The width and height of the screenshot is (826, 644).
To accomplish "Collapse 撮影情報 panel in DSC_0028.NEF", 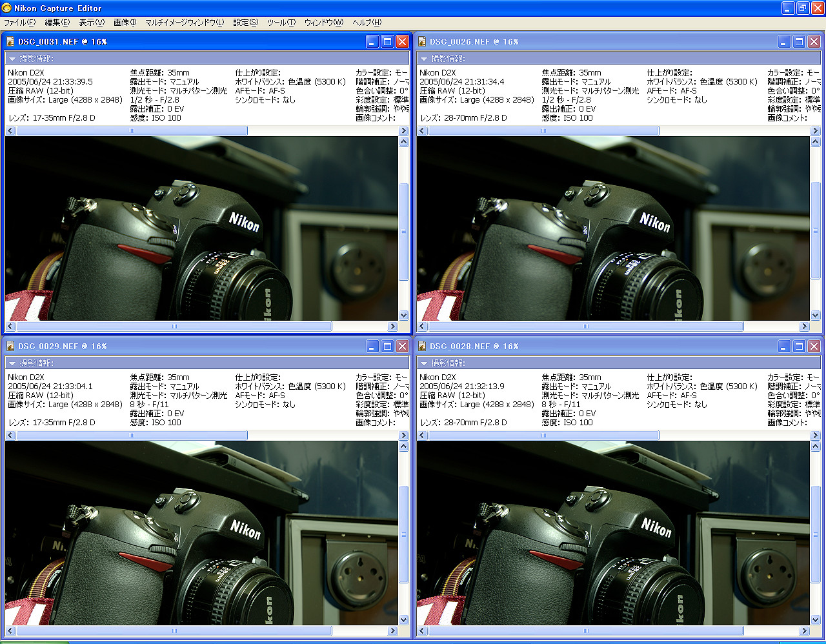I will coord(423,363).
